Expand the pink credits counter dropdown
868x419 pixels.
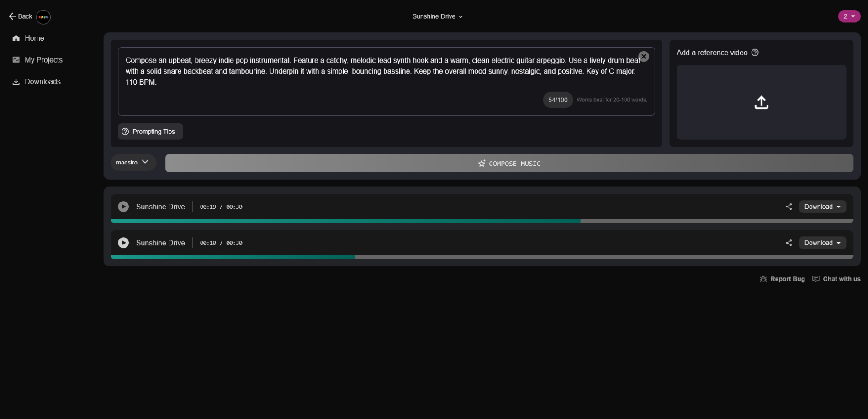849,16
